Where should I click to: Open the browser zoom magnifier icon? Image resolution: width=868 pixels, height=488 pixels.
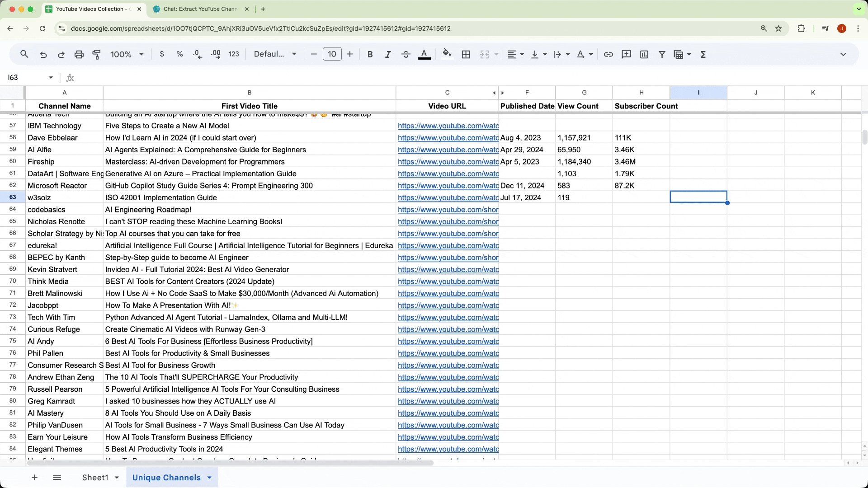coord(764,28)
